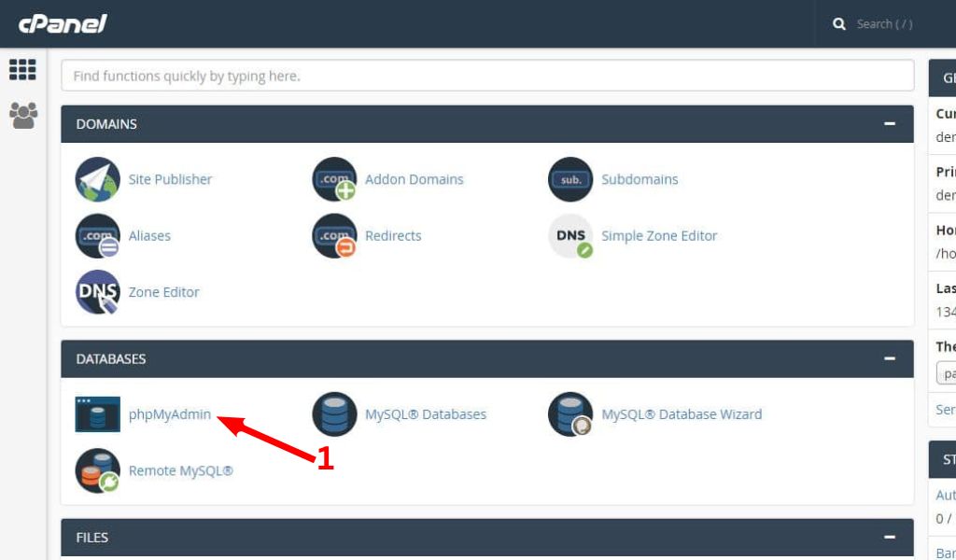Click the MySQL Databases icon
The image size is (956, 560).
(334, 414)
